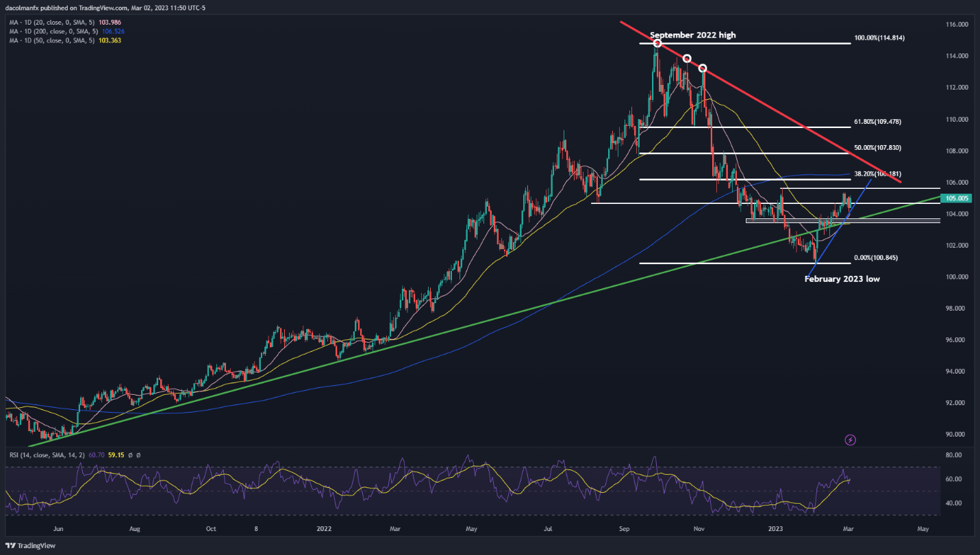Click the 61.80%(109.478) Fibonacci label

[x=877, y=121]
